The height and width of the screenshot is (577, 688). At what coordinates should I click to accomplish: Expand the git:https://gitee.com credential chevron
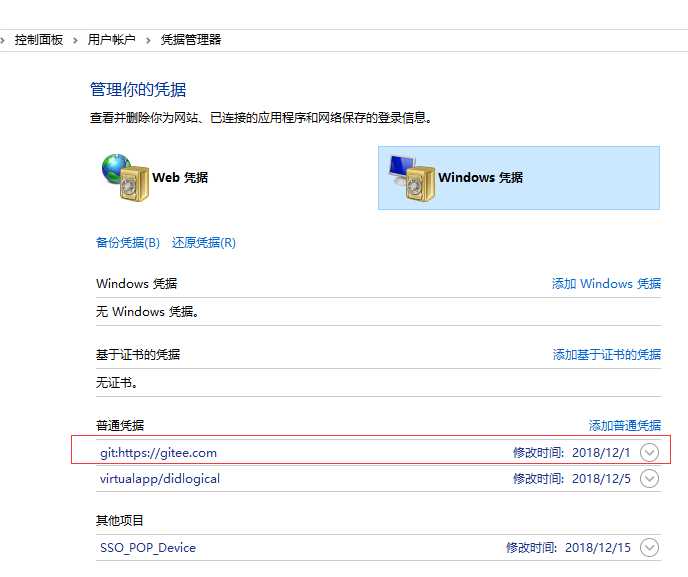[x=649, y=452]
